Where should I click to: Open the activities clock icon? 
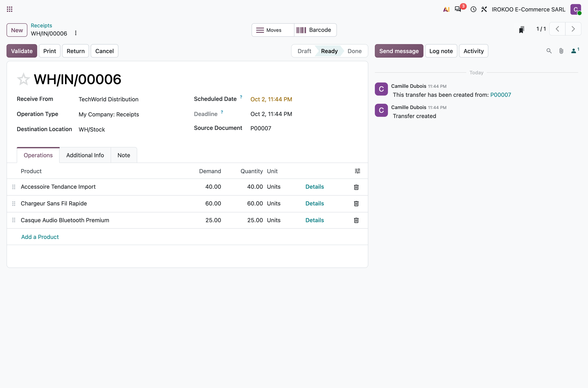[473, 9]
